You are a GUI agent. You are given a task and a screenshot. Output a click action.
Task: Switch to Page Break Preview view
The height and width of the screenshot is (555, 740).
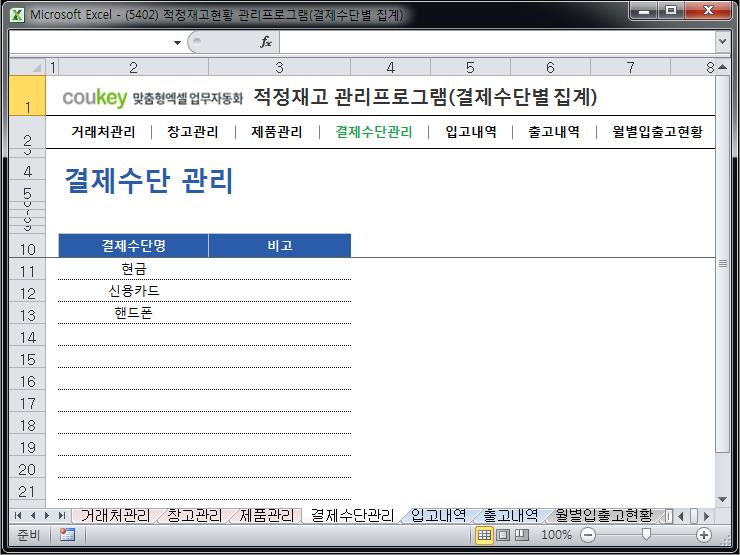click(x=521, y=535)
